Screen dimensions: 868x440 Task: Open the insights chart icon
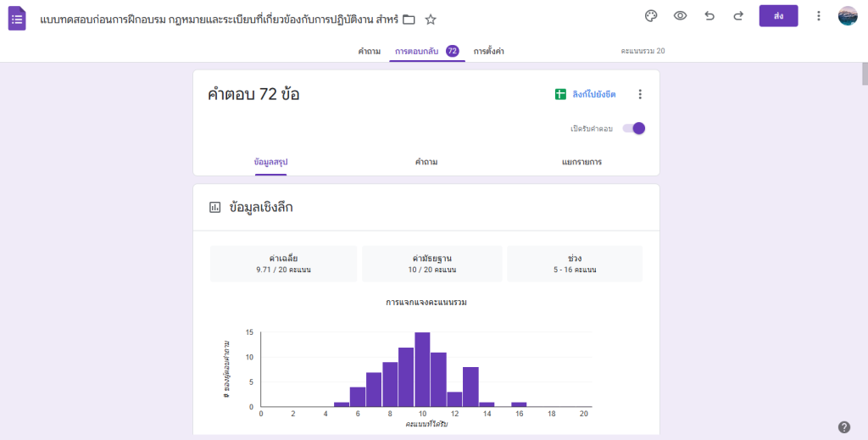click(x=215, y=207)
